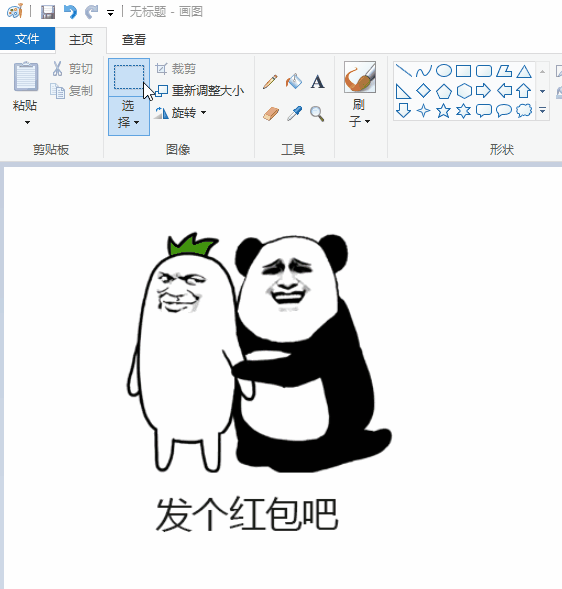Activate the rectangular selection tool
This screenshot has width=562, height=589.
point(129,77)
